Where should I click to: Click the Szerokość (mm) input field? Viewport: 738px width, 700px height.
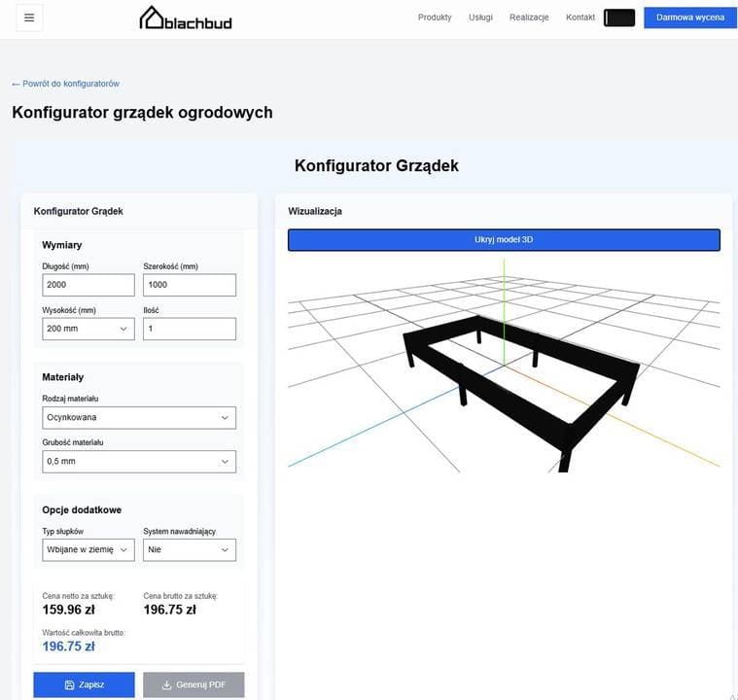(x=190, y=285)
